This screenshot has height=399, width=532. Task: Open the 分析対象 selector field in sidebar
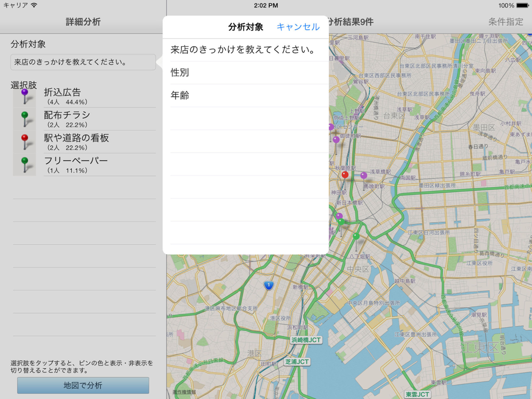83,62
